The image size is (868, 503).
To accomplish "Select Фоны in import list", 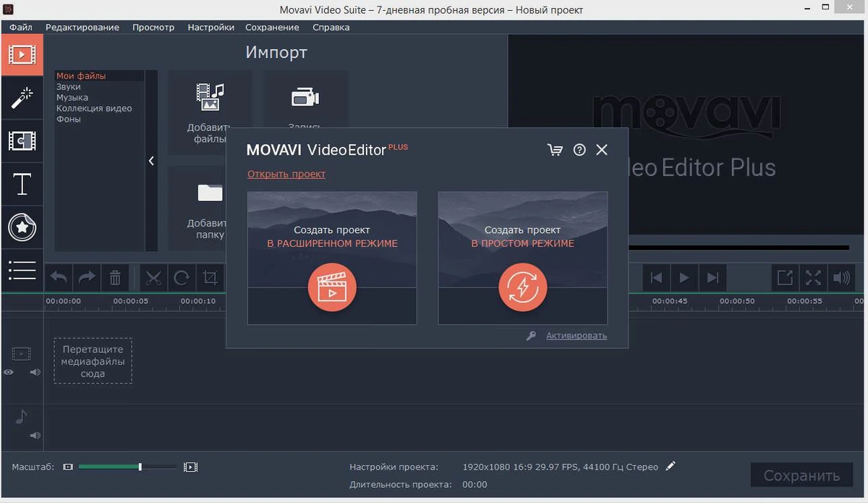I will 69,119.
